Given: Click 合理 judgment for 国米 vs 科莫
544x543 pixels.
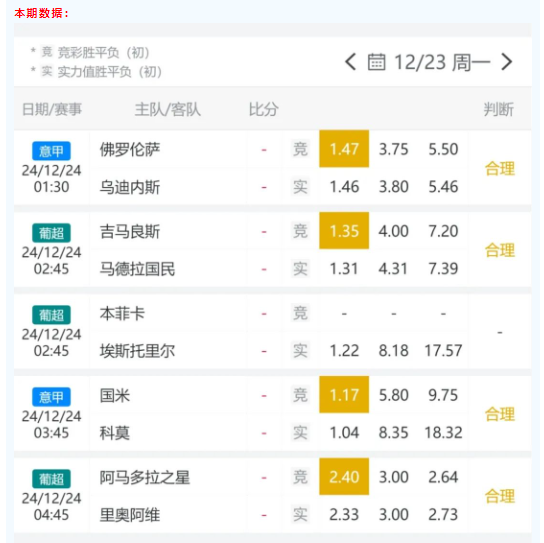Looking at the screenshot, I should tap(500, 414).
